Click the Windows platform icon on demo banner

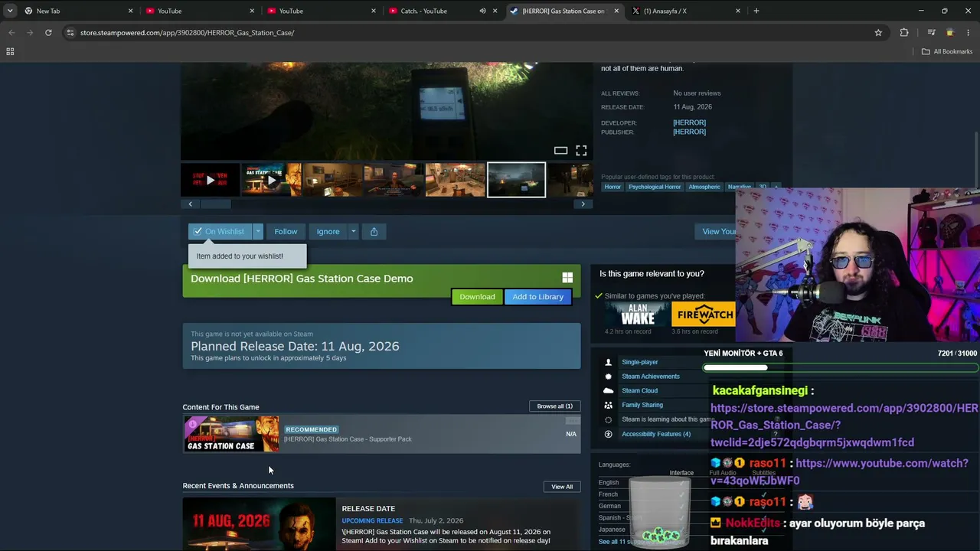pyautogui.click(x=567, y=278)
